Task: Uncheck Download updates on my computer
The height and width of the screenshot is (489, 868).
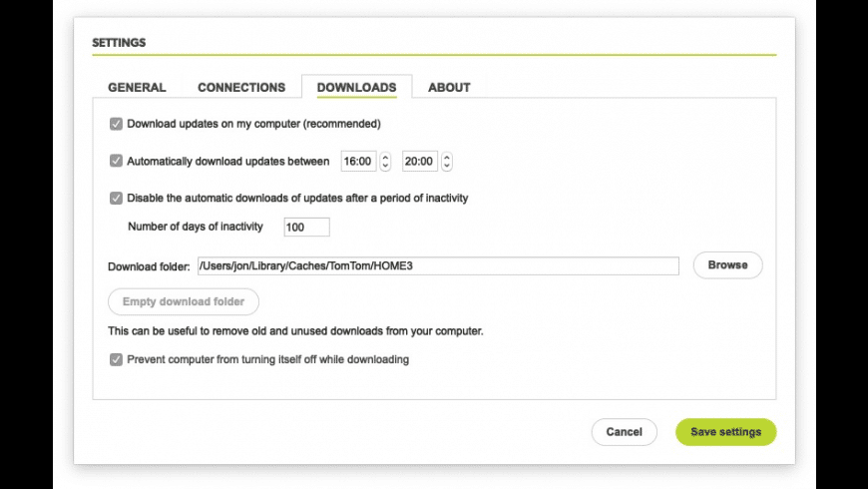Action: 117,125
